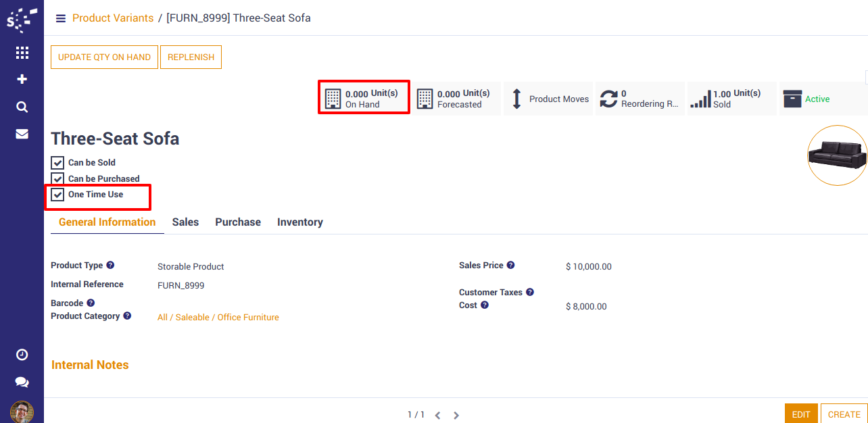The image size is (868, 423).
Task: Toggle the Can be Sold checkbox
Action: (x=58, y=163)
